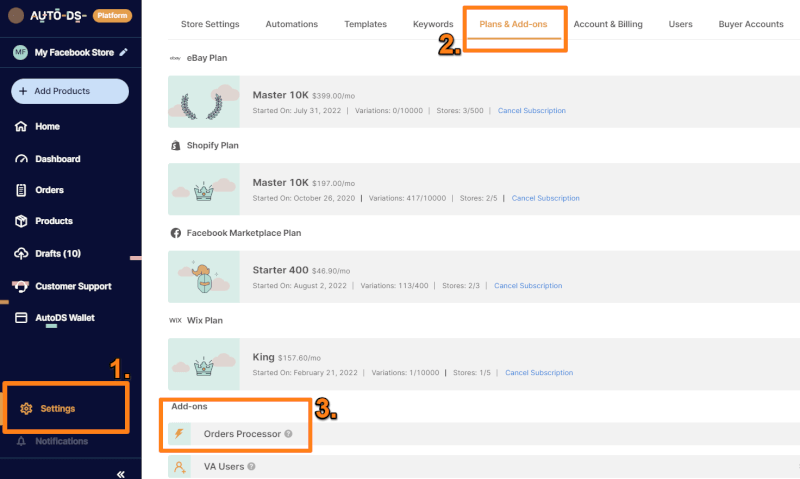800x479 pixels.
Task: Click the Starter 400 plan name
Action: [281, 270]
